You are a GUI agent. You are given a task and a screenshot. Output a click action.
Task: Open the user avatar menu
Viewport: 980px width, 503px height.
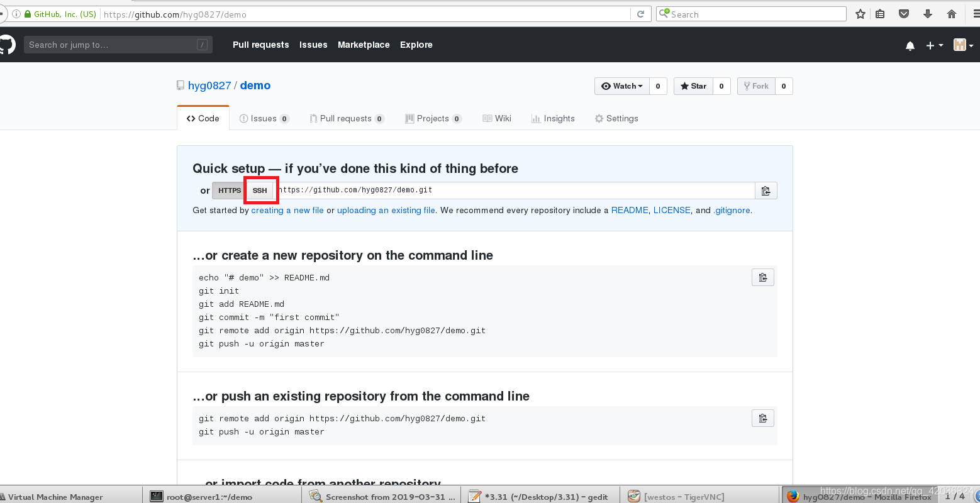coord(963,45)
